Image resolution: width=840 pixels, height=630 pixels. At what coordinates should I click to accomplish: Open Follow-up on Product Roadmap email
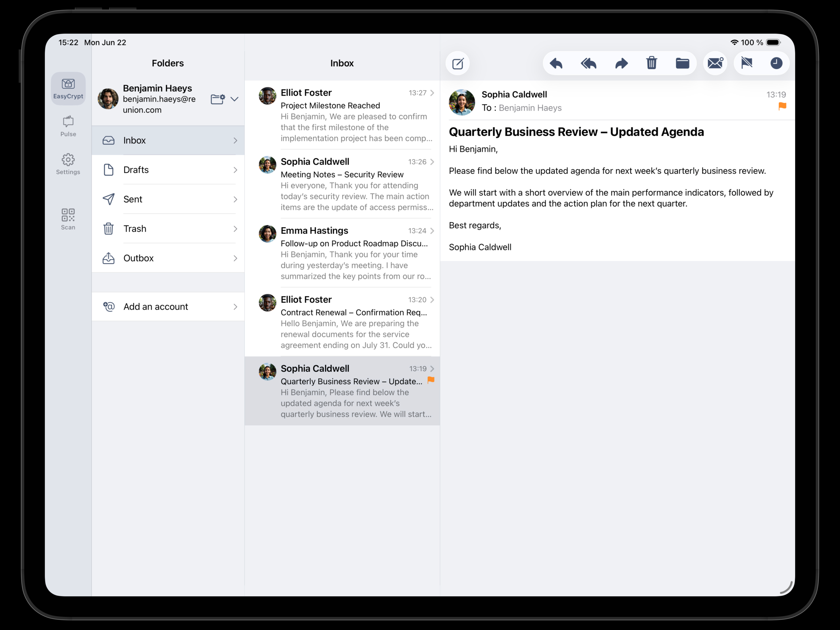[x=342, y=253]
